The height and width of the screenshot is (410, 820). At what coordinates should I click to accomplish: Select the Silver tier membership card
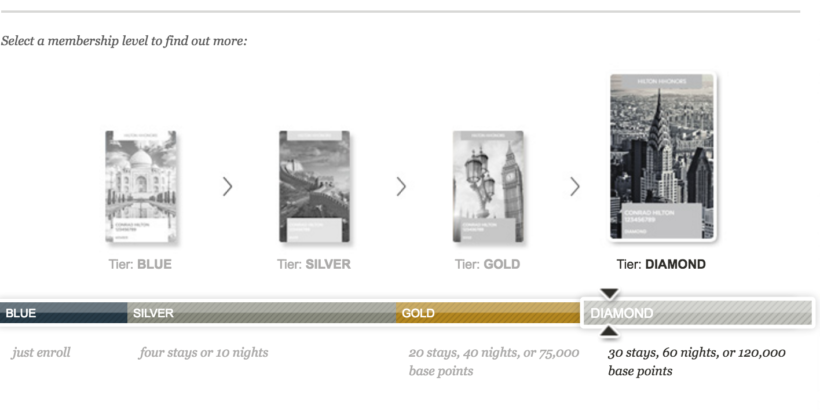(314, 187)
